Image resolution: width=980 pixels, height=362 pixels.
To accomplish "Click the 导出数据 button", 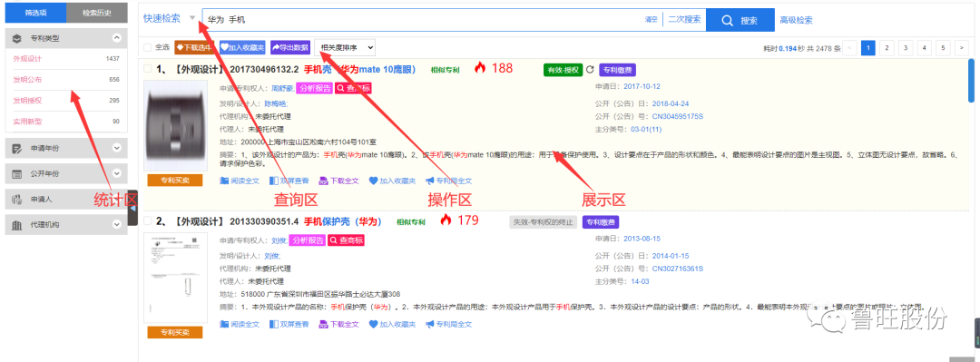I will (x=290, y=47).
